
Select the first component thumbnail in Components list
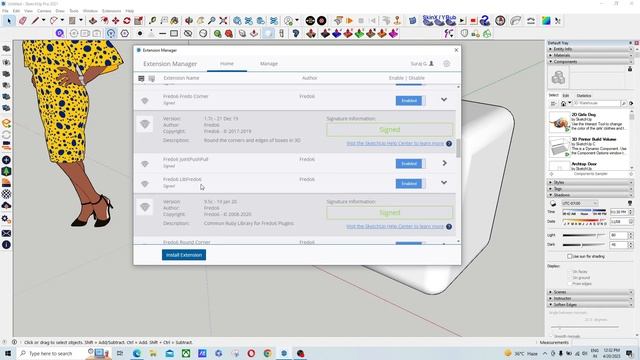point(559,122)
